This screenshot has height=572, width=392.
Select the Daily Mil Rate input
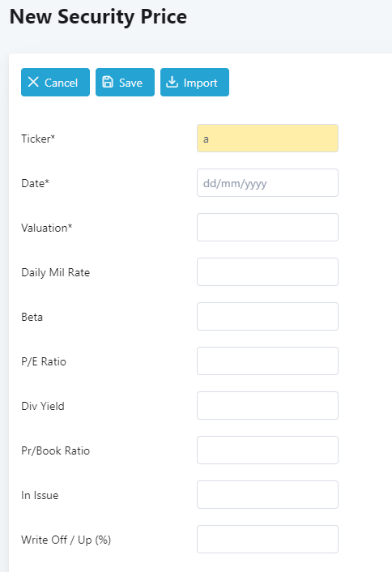267,271
